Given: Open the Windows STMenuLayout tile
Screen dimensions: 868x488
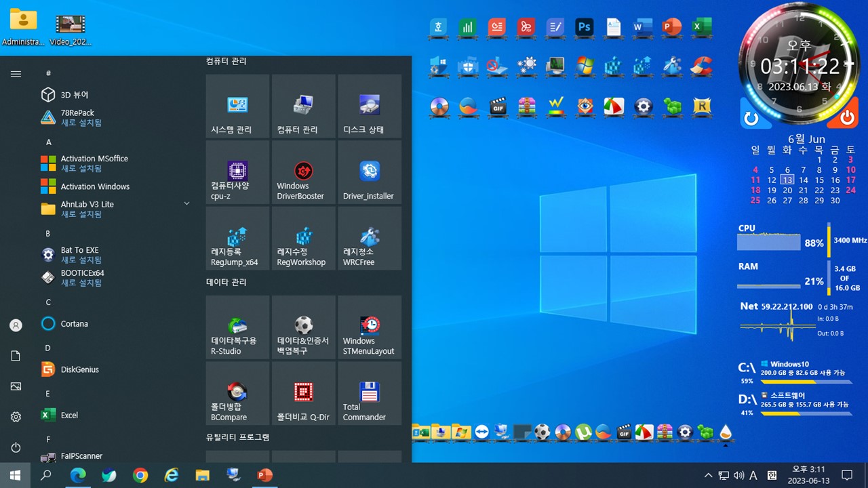Looking at the screenshot, I should pos(370,327).
